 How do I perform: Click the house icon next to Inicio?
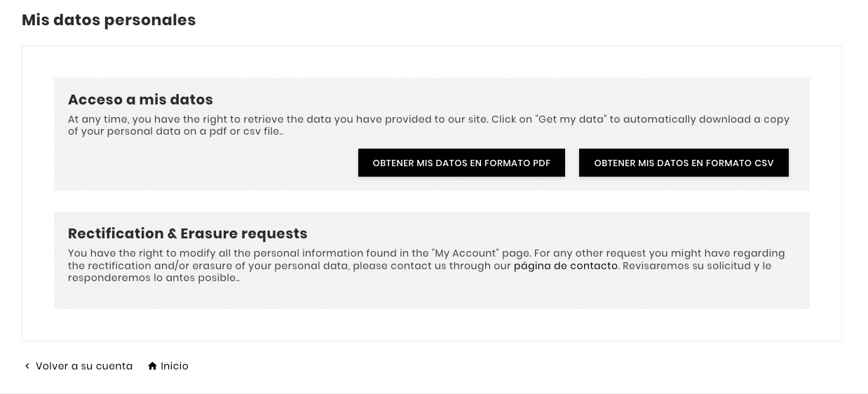pos(152,366)
